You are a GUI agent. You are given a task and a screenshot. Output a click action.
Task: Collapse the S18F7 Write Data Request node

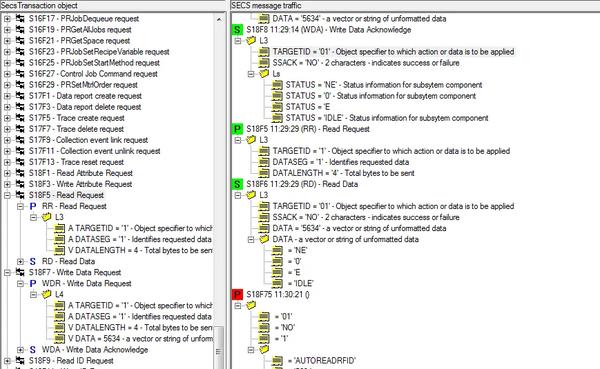(x=7, y=273)
